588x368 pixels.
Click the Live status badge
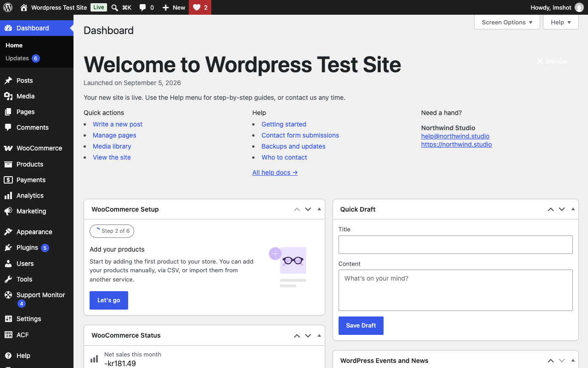98,7
